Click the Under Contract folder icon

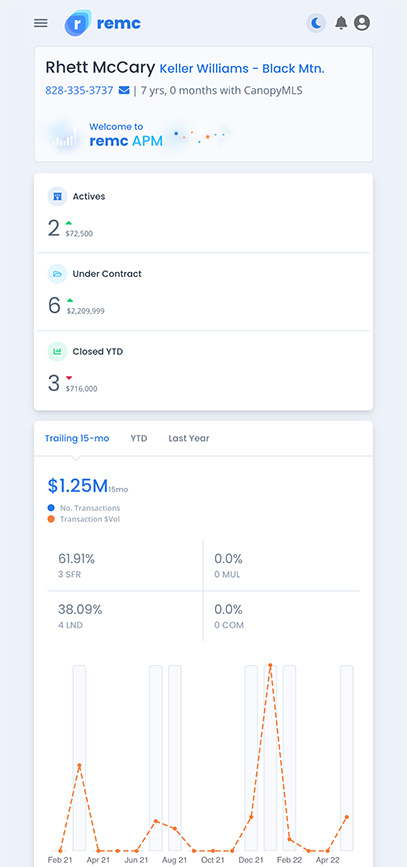click(x=57, y=274)
